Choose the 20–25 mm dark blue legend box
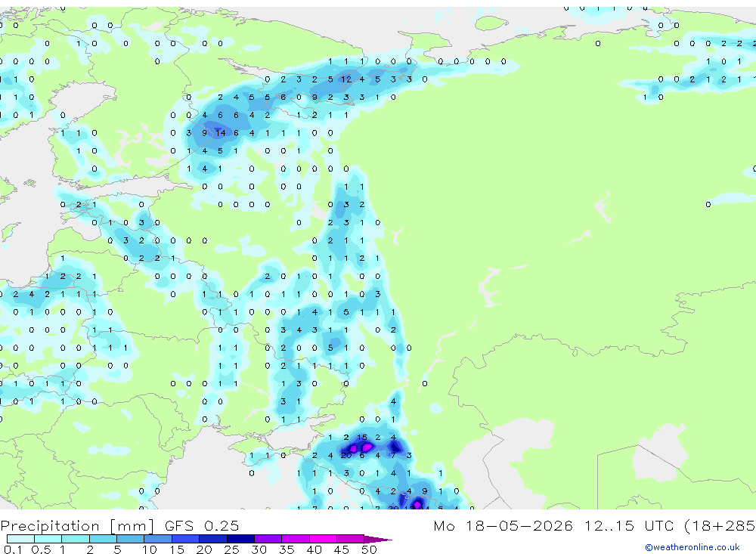Screen dimensions: 756x554 pyautogui.click(x=213, y=539)
